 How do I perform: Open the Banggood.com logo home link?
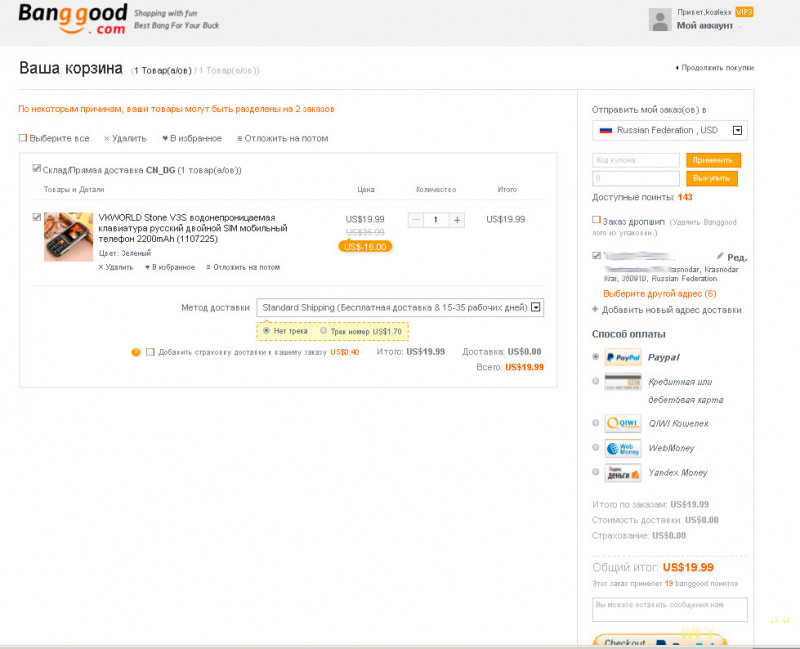point(72,19)
